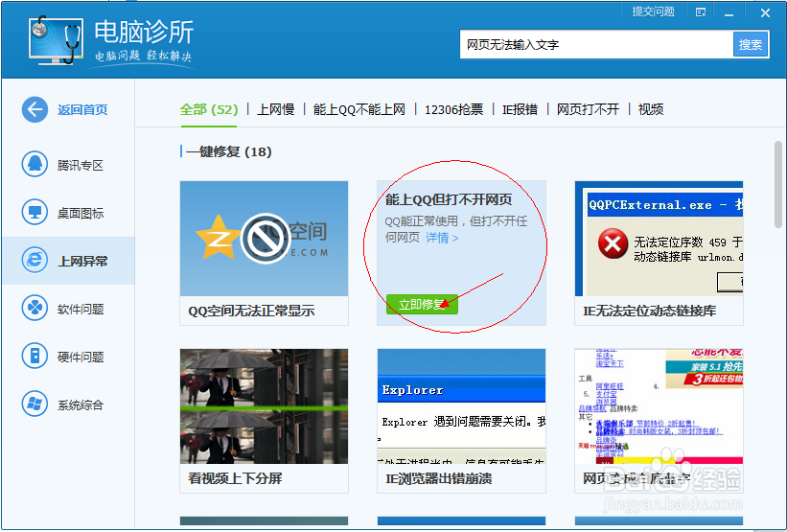Minimize the 电脑诊所 window
787x532 pixels.
[x=729, y=13]
